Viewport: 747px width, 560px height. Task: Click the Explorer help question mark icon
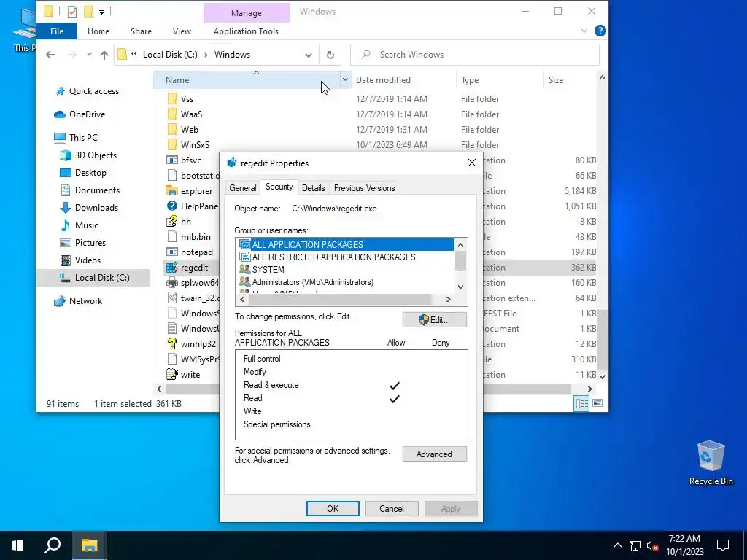coord(600,31)
